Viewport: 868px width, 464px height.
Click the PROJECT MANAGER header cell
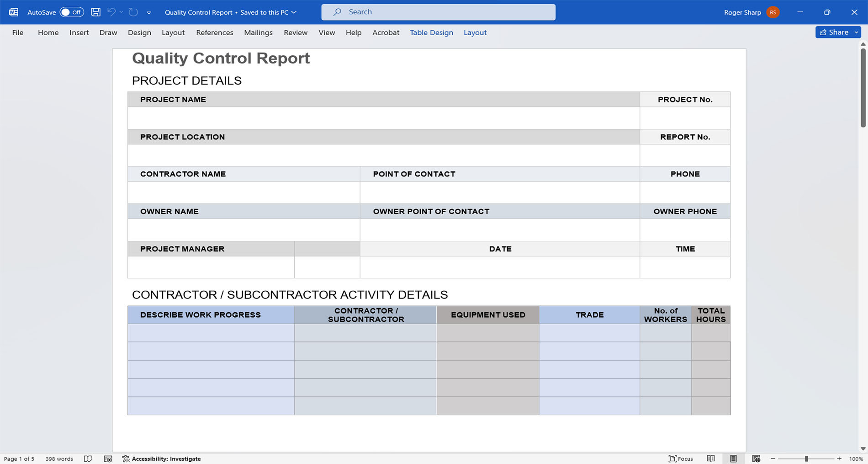click(x=211, y=249)
